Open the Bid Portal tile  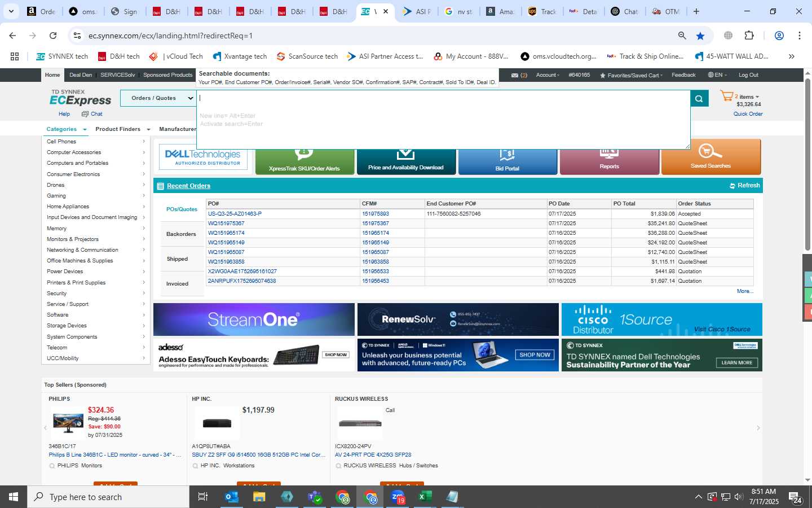point(507,162)
